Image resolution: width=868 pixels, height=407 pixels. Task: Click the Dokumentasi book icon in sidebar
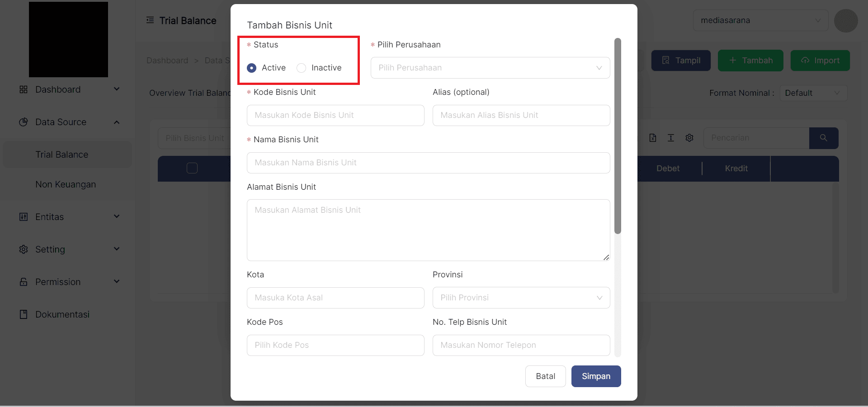(x=24, y=314)
